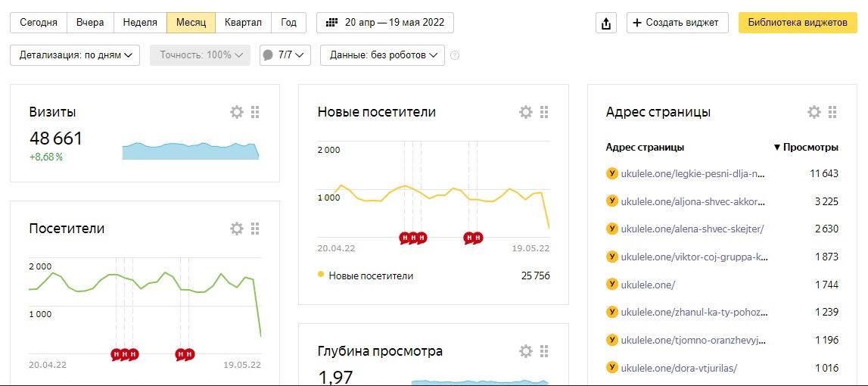Open settings gear on Посетители widget
The width and height of the screenshot is (868, 386).
(237, 229)
